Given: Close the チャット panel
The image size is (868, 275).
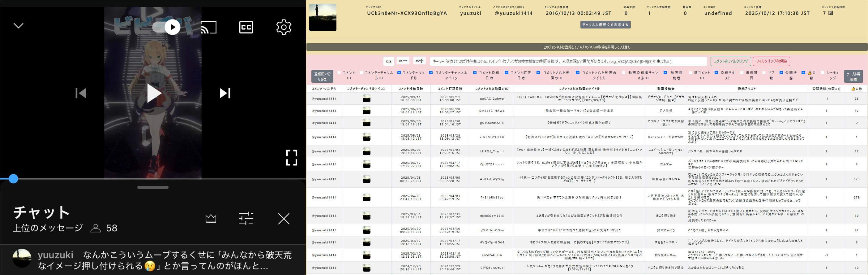Looking at the screenshot, I should (284, 219).
